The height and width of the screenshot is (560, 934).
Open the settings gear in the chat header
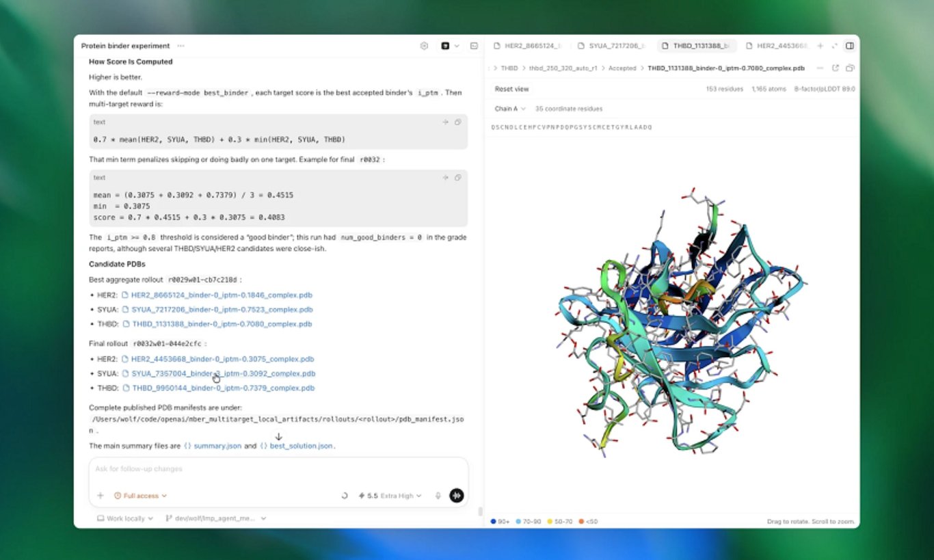click(x=424, y=46)
